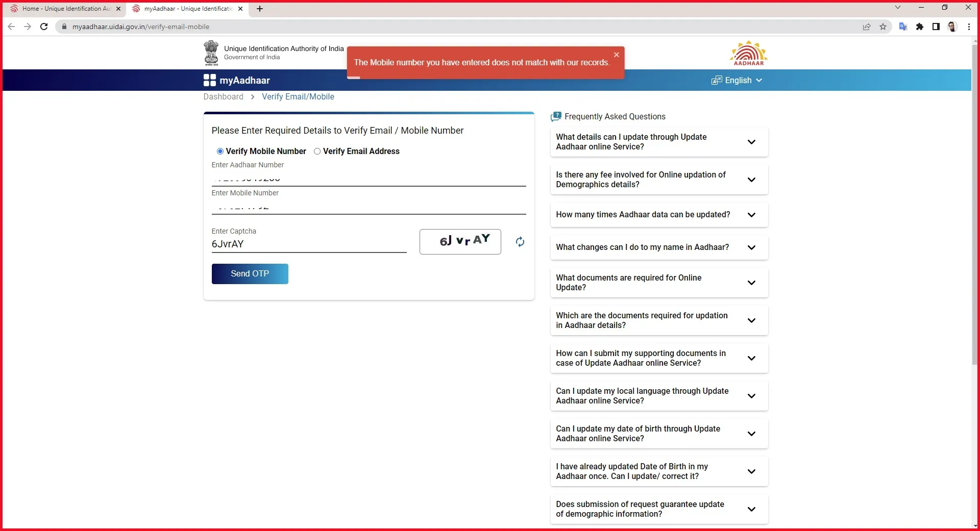Image resolution: width=980 pixels, height=531 pixels.
Task: Expand FAQ about fee for online updation
Action: tap(659, 180)
